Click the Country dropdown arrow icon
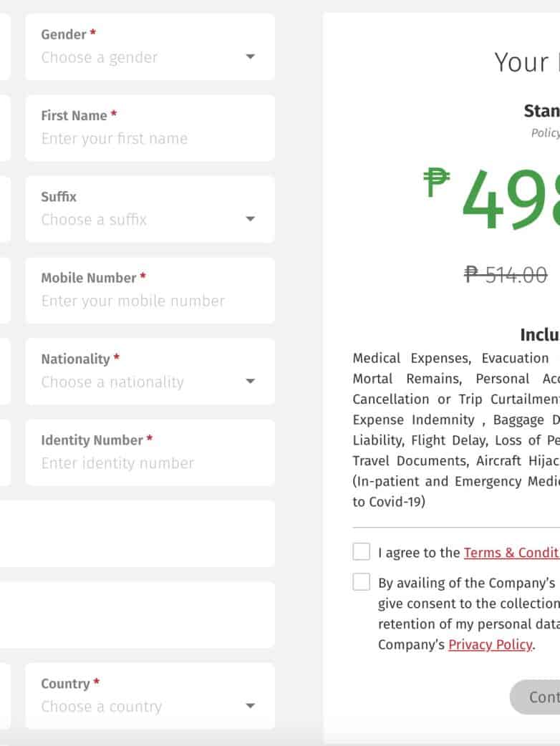The width and height of the screenshot is (560, 746). (x=250, y=707)
